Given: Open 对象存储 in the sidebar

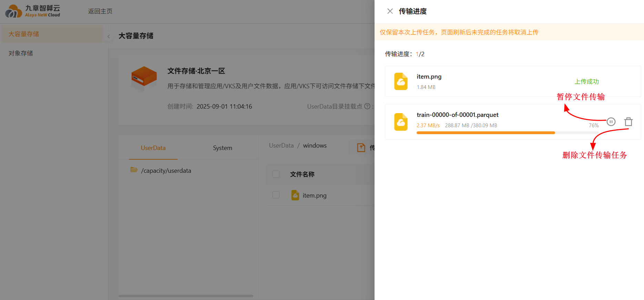Looking at the screenshot, I should pyautogui.click(x=21, y=53).
